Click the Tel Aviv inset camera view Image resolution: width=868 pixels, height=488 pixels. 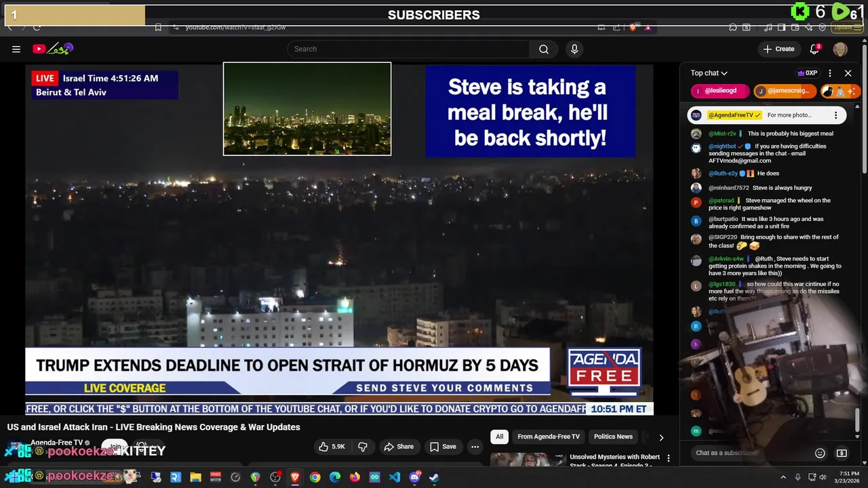(307, 109)
